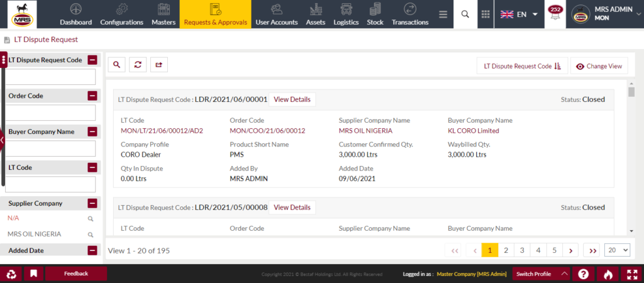Collapse the LT Code filter
Image resolution: width=644 pixels, height=283 pixels.
[x=92, y=167]
